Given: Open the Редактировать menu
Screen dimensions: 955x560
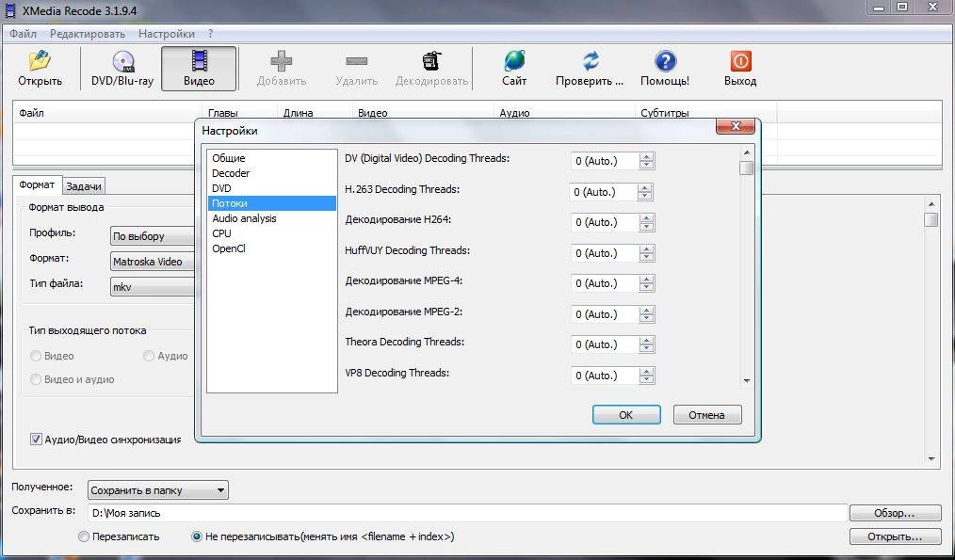Looking at the screenshot, I should [x=87, y=34].
